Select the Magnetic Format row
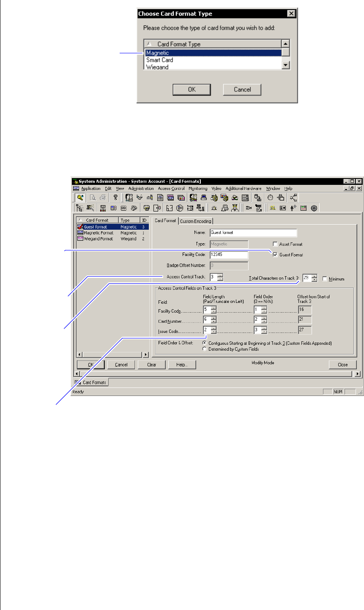Viewport: 364px width, 610px height. tap(112, 233)
